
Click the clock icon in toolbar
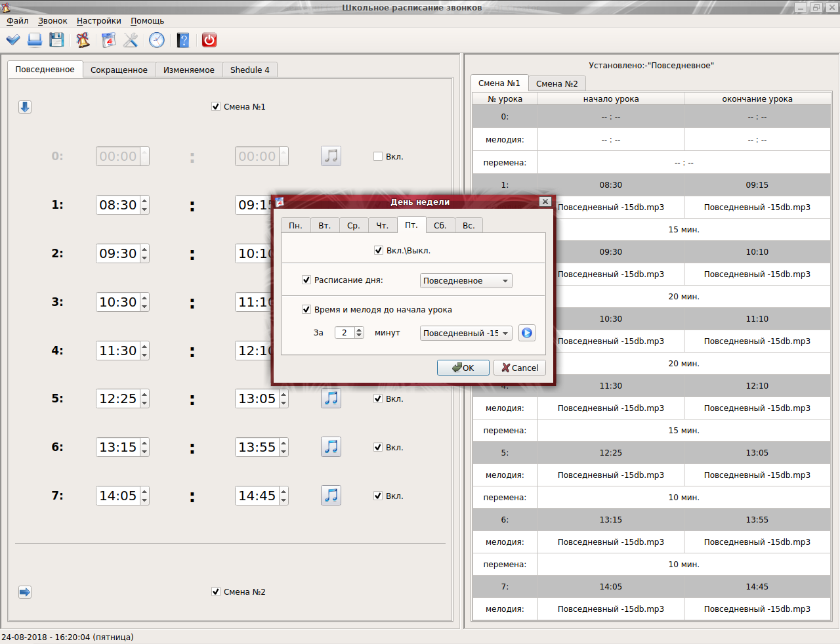point(157,40)
